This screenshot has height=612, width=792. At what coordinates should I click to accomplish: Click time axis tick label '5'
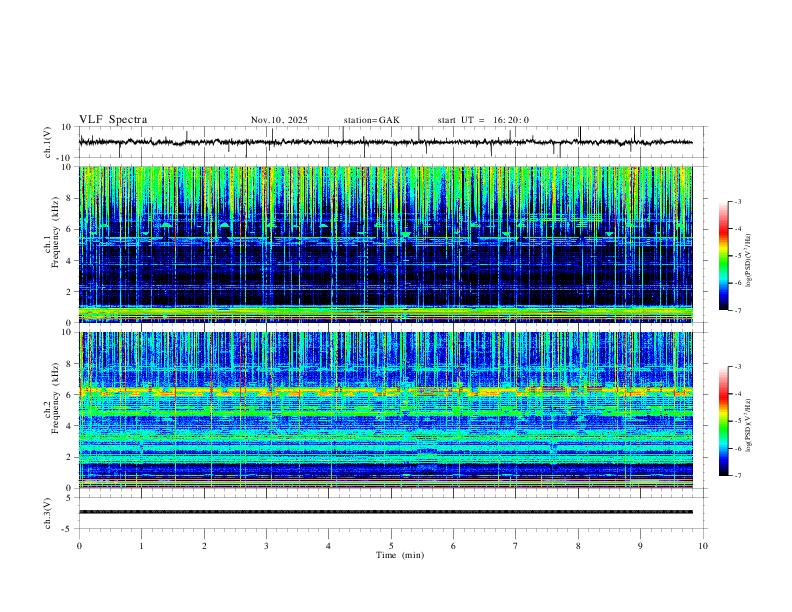[x=390, y=546]
